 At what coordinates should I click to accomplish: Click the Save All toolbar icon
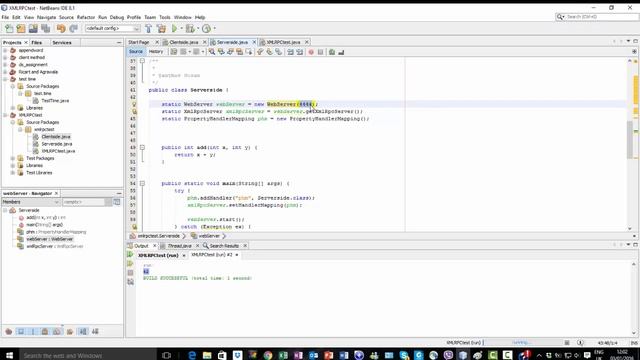pyautogui.click(x=45, y=28)
